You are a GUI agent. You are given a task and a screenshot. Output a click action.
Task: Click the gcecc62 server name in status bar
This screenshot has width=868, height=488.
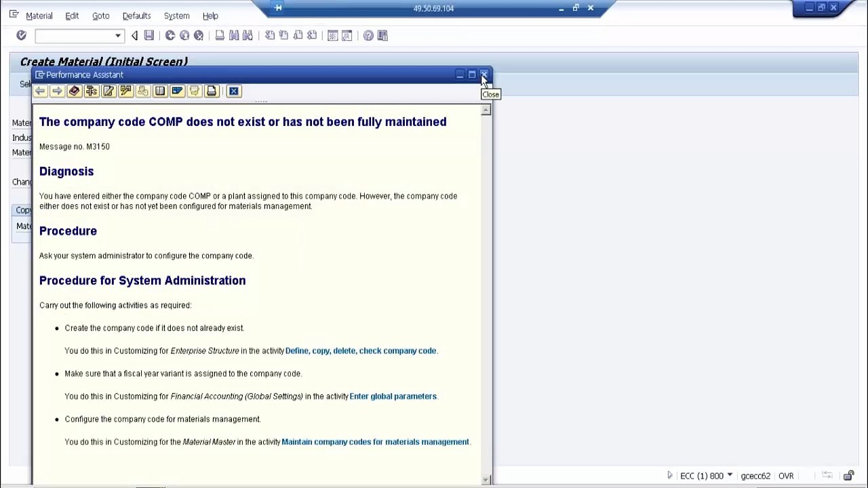click(755, 476)
